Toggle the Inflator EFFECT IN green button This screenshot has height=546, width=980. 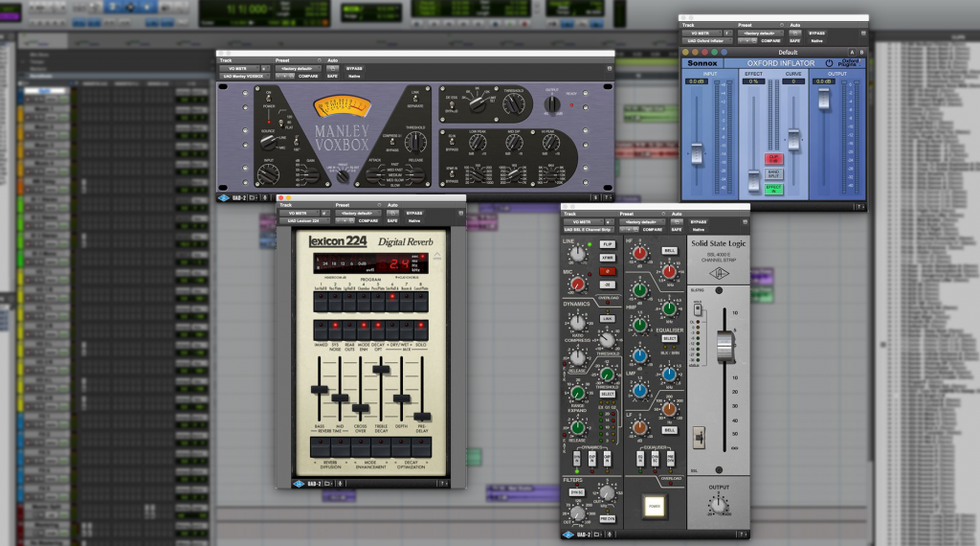tap(773, 189)
